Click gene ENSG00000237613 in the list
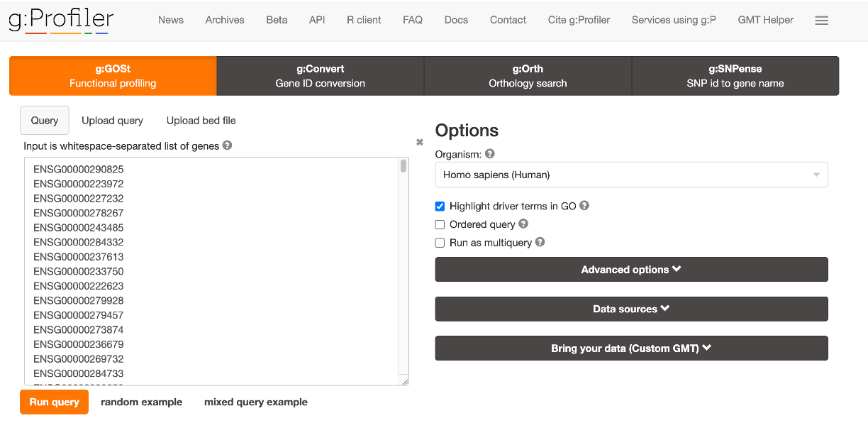Screen dimensions: 868x423 pyautogui.click(x=79, y=257)
